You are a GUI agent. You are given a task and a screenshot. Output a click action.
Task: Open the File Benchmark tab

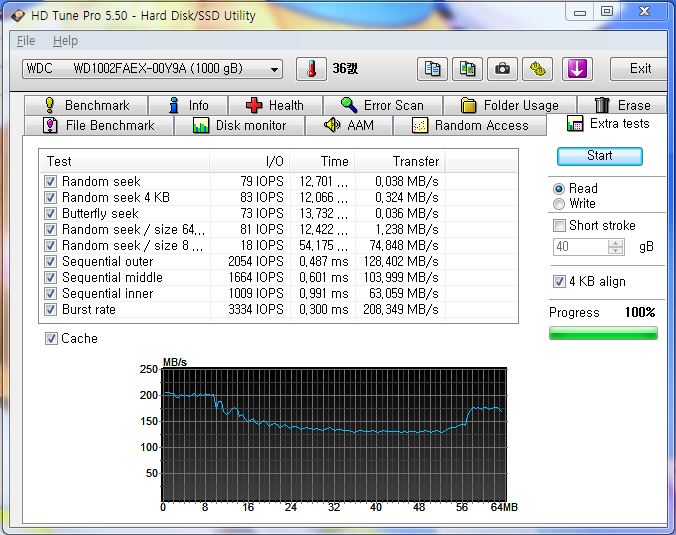point(99,125)
